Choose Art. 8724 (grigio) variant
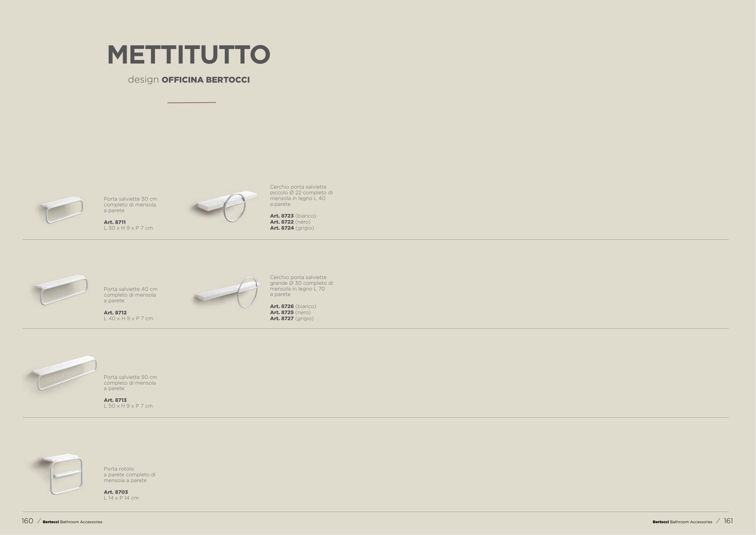 (x=292, y=228)
